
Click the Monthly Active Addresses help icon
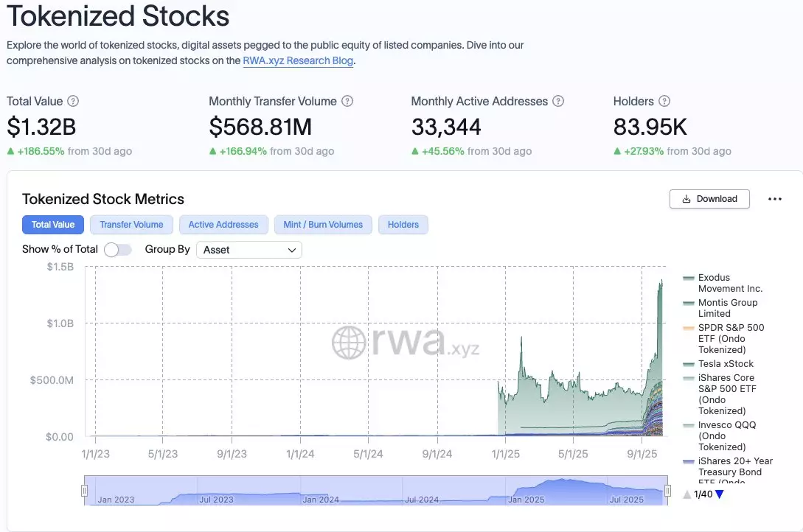point(558,102)
